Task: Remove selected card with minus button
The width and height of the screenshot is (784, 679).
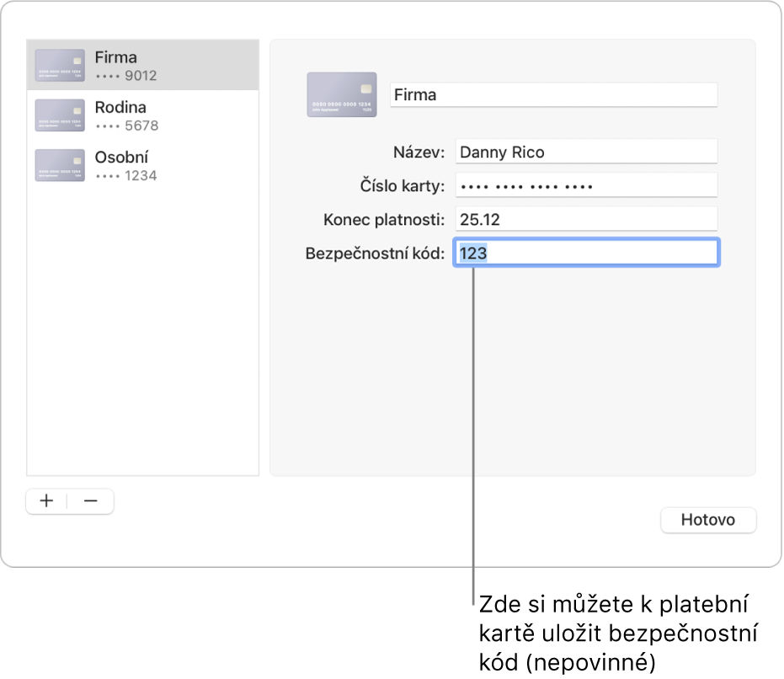Action: (x=91, y=500)
